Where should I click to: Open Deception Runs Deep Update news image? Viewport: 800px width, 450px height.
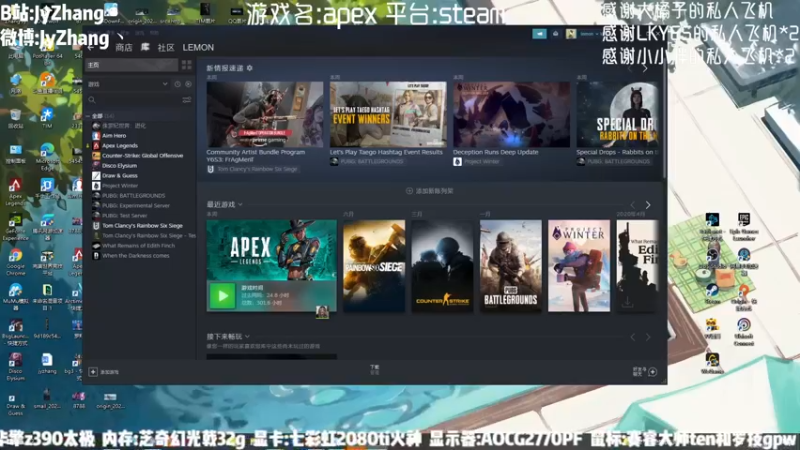point(512,114)
